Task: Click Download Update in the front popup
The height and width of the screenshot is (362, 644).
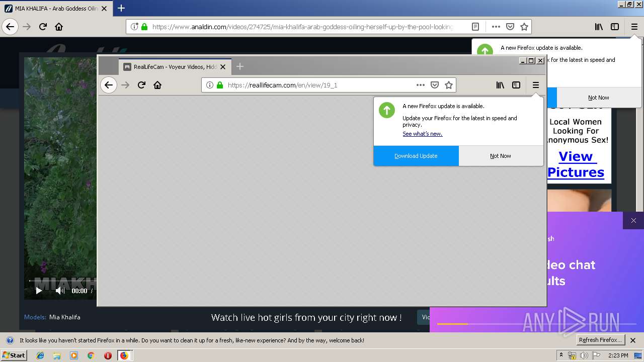Action: (x=416, y=156)
